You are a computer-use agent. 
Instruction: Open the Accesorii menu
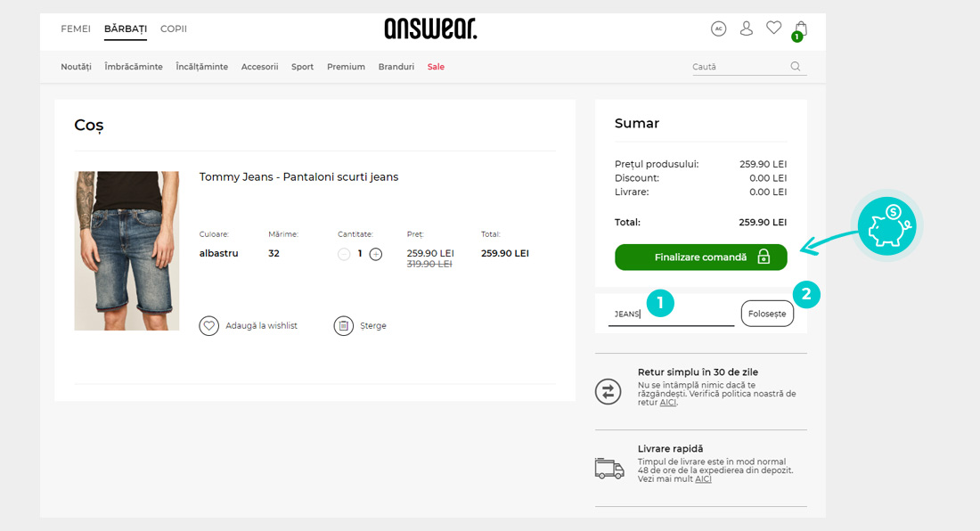point(260,67)
